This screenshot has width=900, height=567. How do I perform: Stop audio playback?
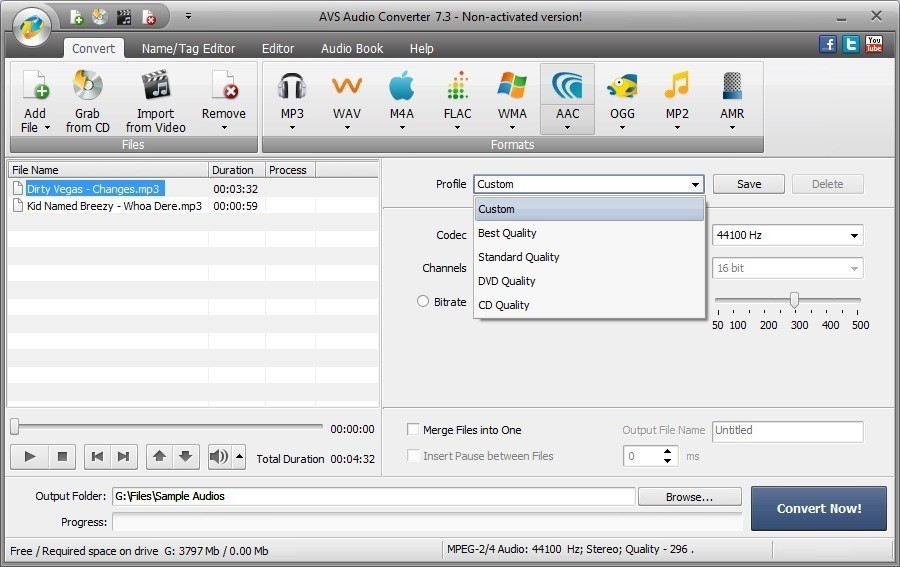[63, 457]
